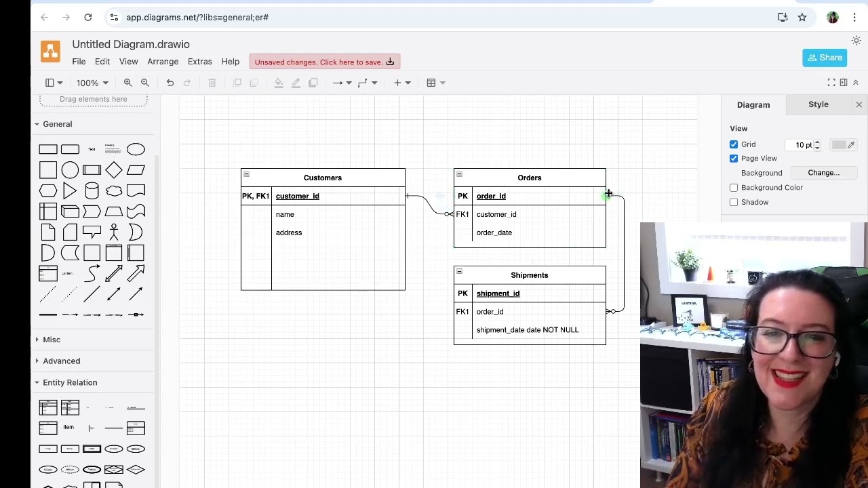Viewport: 868px width, 488px height.
Task: Open the table insert dropdown
Action: click(435, 83)
